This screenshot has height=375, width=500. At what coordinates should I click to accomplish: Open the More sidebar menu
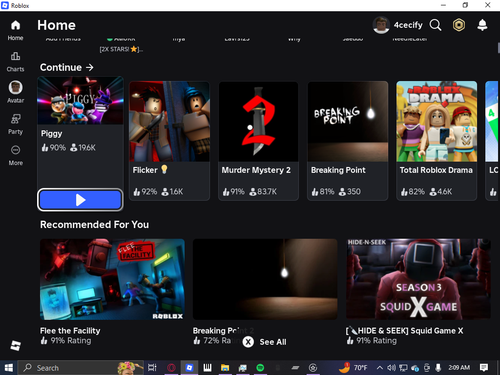tap(15, 150)
